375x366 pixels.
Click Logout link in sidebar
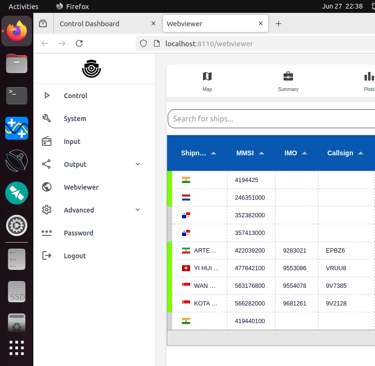pyautogui.click(x=75, y=256)
